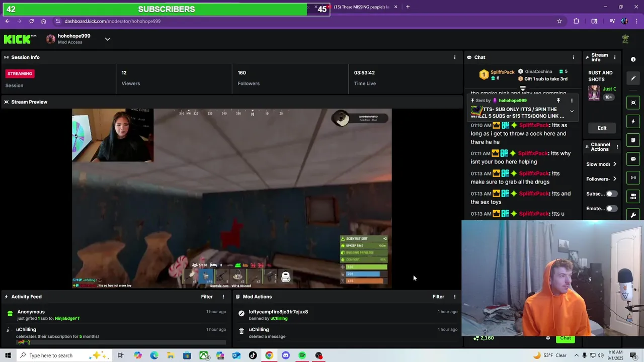Open Activity Feed three-dot menu
Screen dimensions: 644x362
click(223, 297)
